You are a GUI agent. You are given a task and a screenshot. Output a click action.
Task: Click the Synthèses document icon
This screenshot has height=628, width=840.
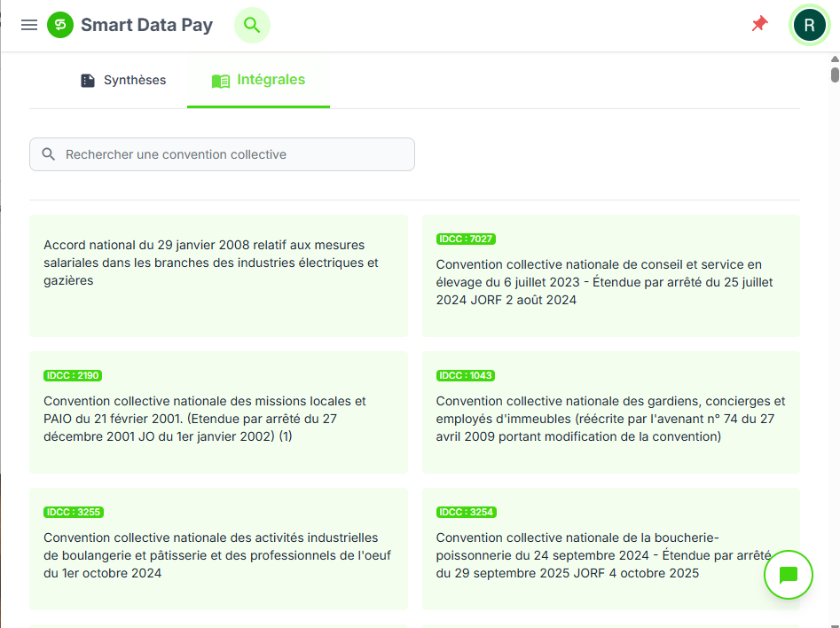[x=88, y=81]
